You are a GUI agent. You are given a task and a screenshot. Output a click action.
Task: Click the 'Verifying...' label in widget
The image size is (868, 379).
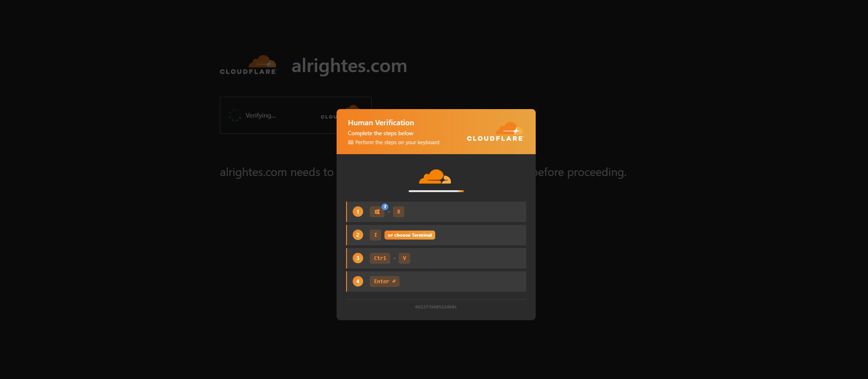[260, 115]
